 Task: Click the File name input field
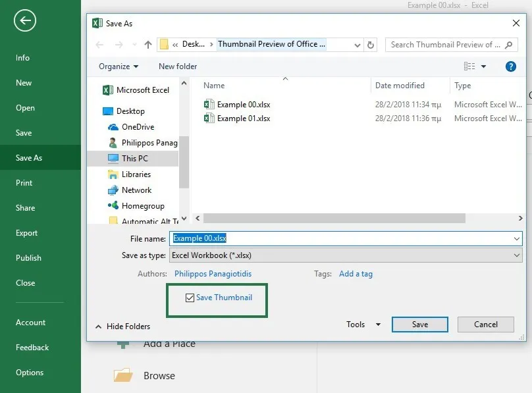coord(346,239)
